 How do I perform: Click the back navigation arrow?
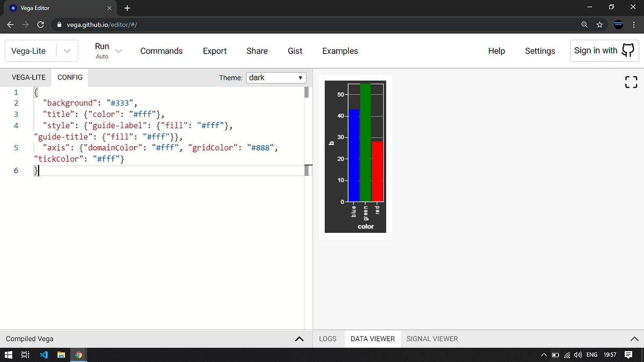point(10,24)
